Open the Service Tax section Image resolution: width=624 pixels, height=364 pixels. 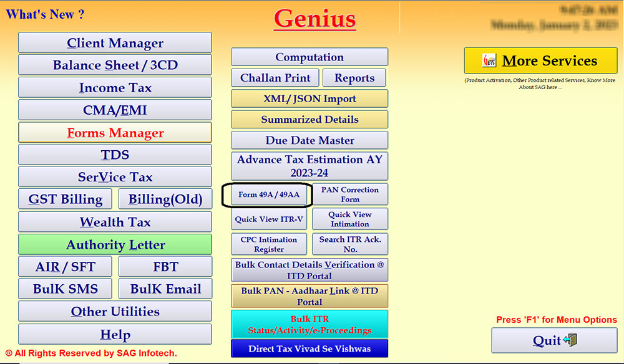[115, 176]
